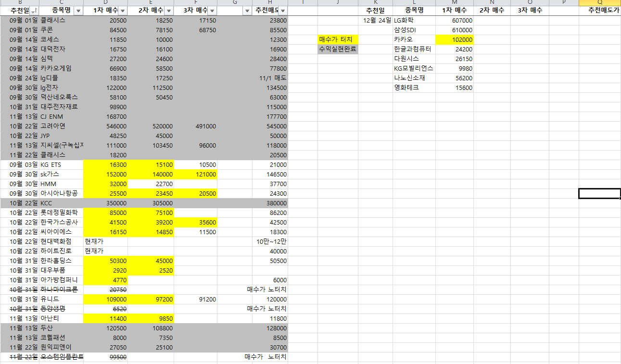Select the 원익피앤이 cell

(x=61, y=347)
